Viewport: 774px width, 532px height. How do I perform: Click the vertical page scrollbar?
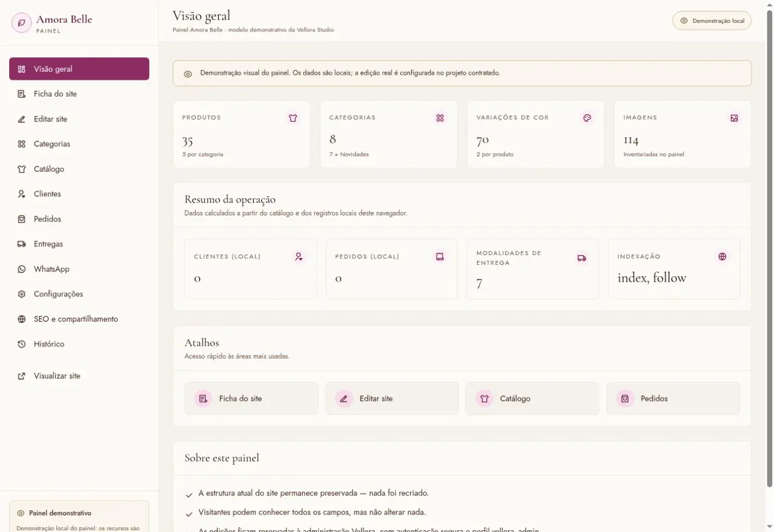click(x=769, y=248)
